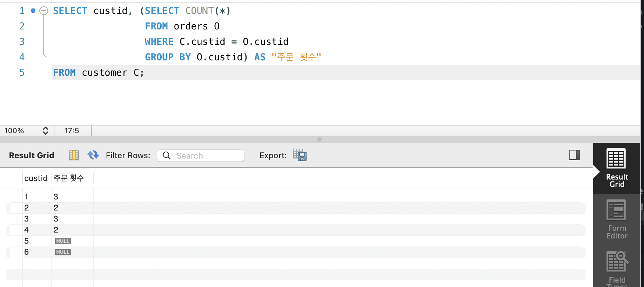The height and width of the screenshot is (287, 644).
Task: Toggle the side panel visibility icon
Action: (575, 155)
